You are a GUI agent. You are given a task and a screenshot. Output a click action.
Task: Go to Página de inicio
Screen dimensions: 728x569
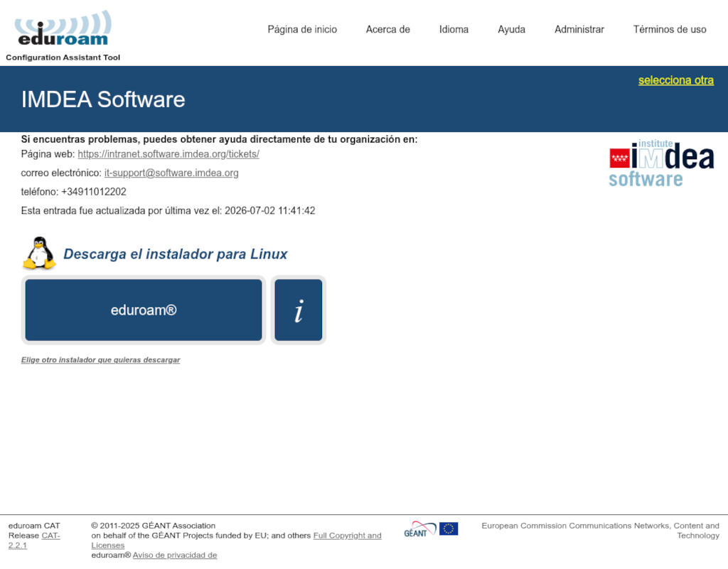302,29
